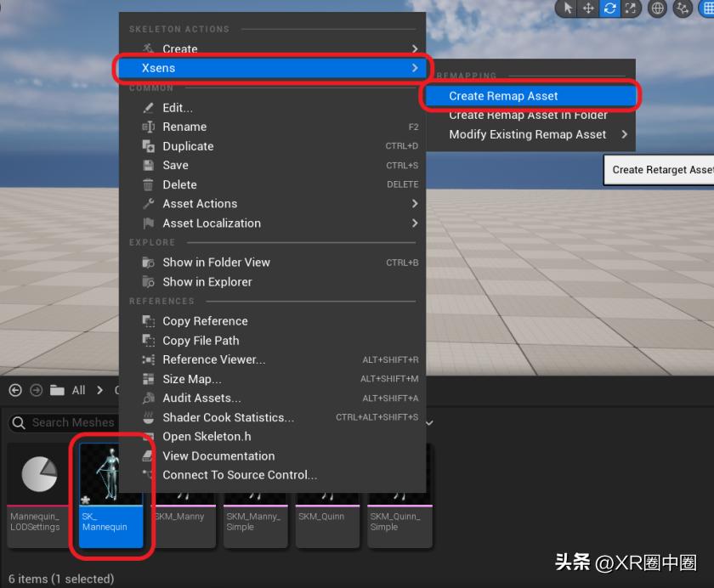Choose Create Remap Asset

click(530, 96)
